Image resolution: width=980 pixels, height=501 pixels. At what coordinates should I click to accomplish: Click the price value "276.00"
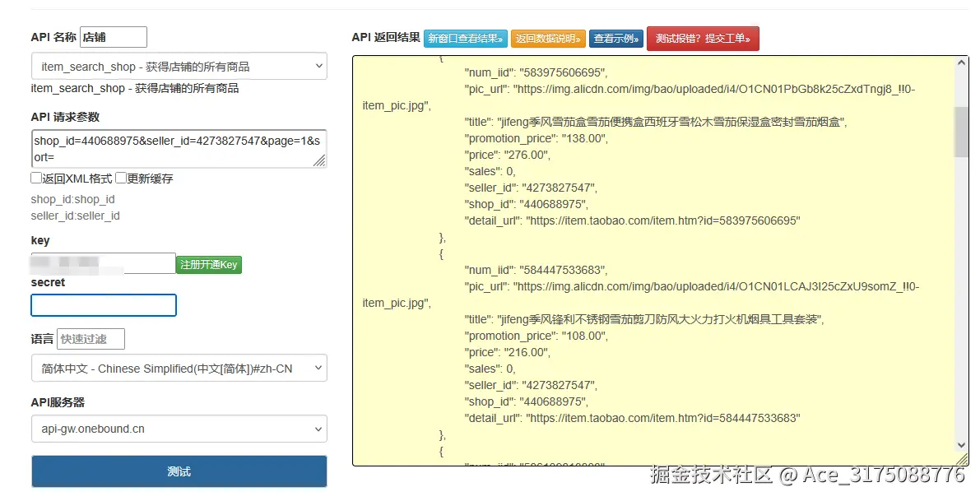coord(527,155)
